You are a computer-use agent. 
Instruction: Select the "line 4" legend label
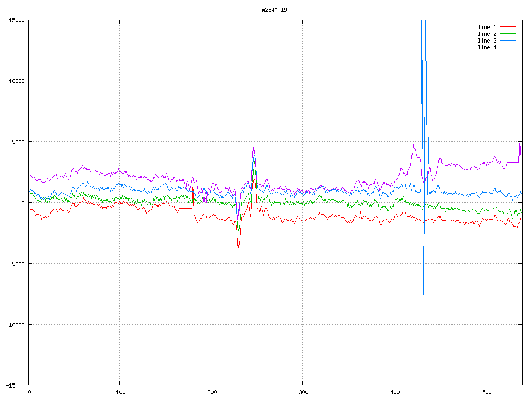coord(487,47)
